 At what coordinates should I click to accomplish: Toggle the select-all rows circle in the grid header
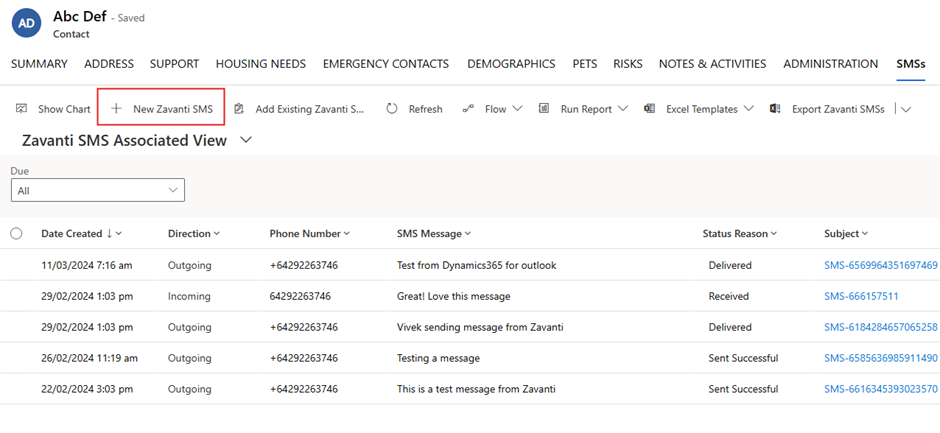[x=16, y=233]
